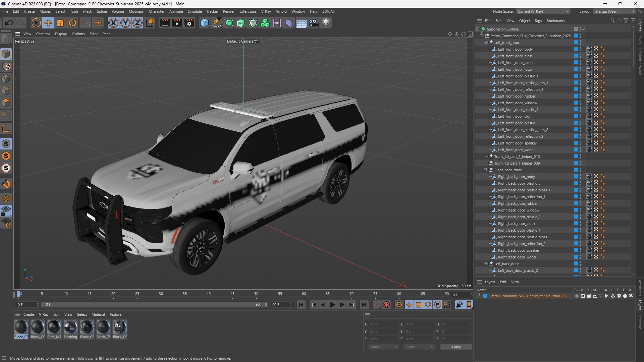Collapse Subdivision Surface hierarchy
This screenshot has height=362, width=644.
(478, 29)
